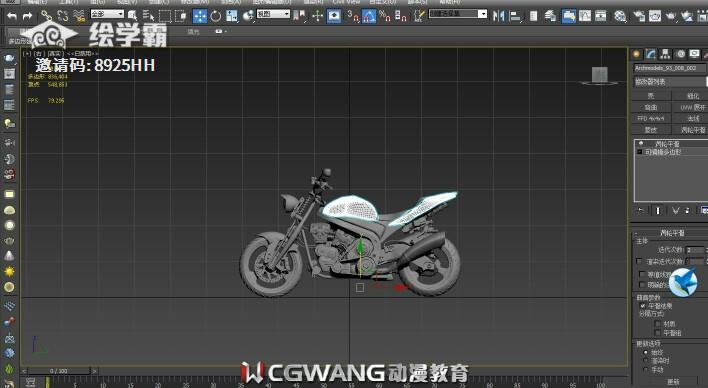
Task: Click the Redo arrow icon
Action: click(28, 17)
